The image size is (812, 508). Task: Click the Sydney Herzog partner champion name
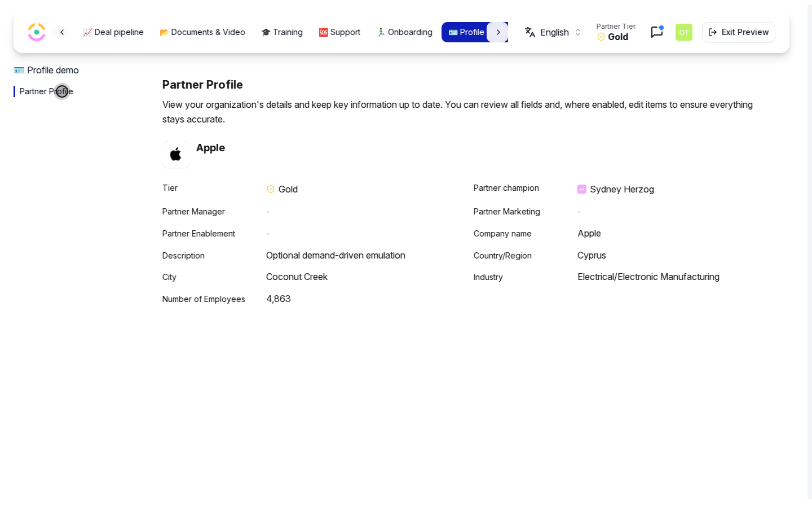(x=622, y=189)
